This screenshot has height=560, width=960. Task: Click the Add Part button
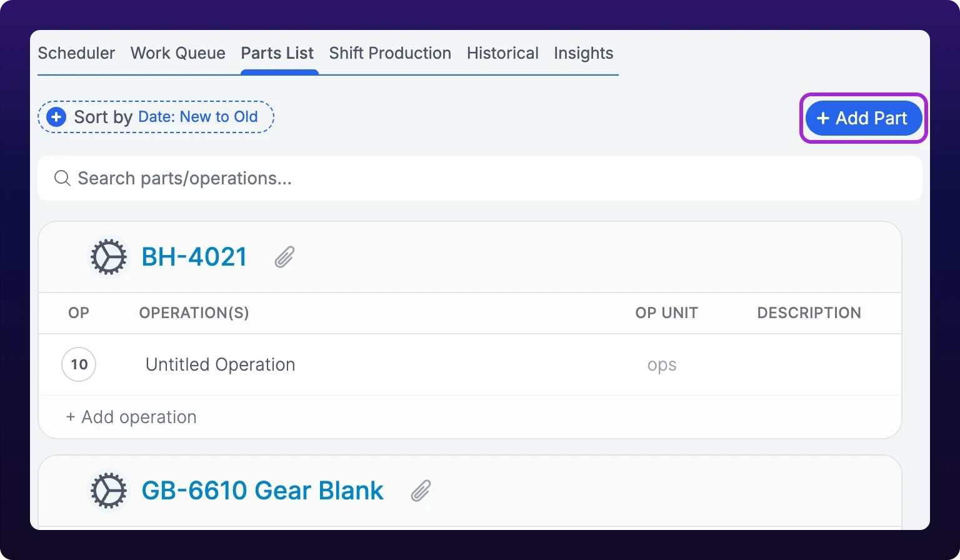864,118
